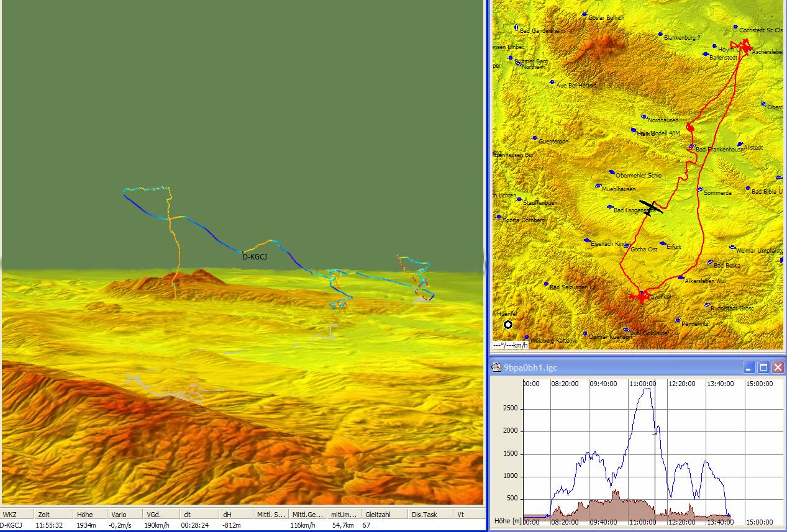
Task: Select the Nordhausen airfield marker
Action: (644, 117)
